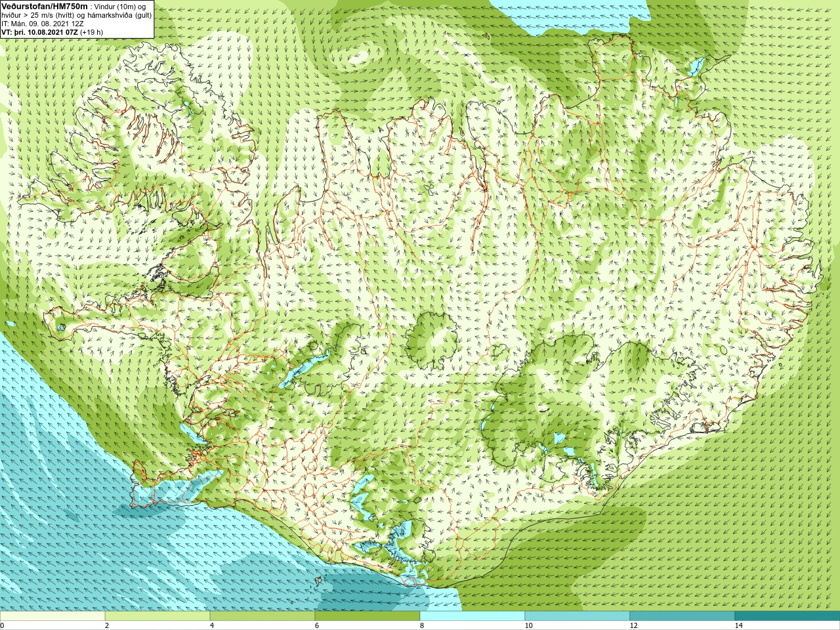Screen dimensions: 840x630
Task: Click the legend value label '6'
Action: point(317,625)
